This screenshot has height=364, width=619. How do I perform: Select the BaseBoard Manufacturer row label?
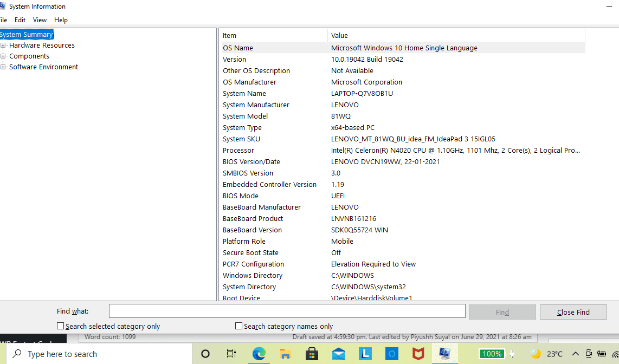[x=261, y=207]
